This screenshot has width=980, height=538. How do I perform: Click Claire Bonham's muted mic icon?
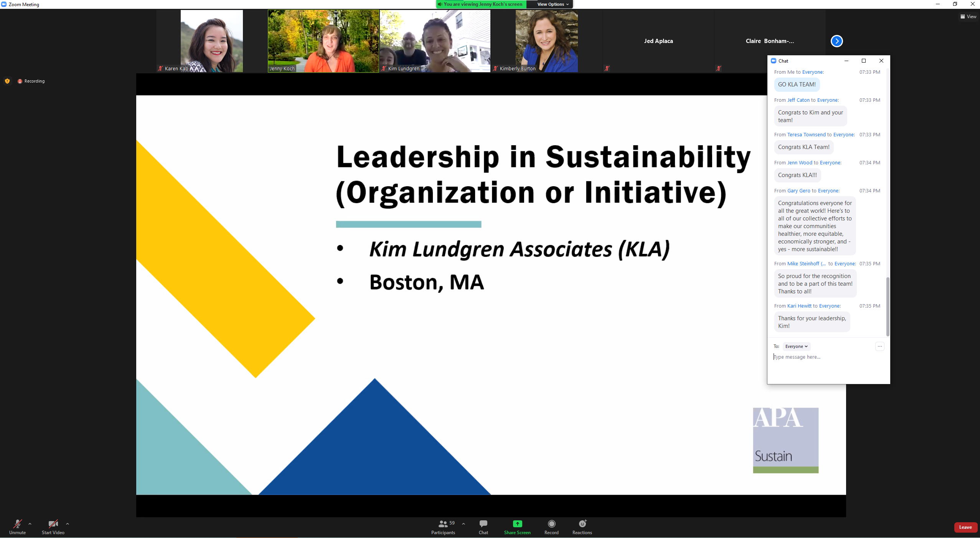[x=719, y=68]
